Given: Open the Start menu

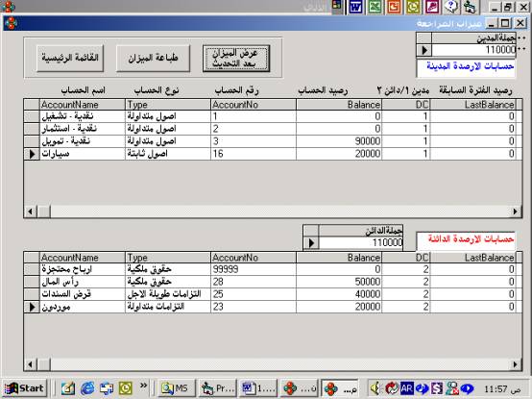Looking at the screenshot, I should 25,387.
